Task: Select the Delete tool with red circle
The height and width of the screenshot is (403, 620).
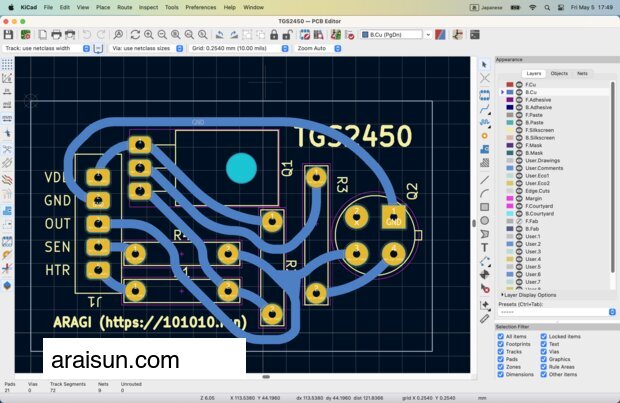Action: coord(484,288)
